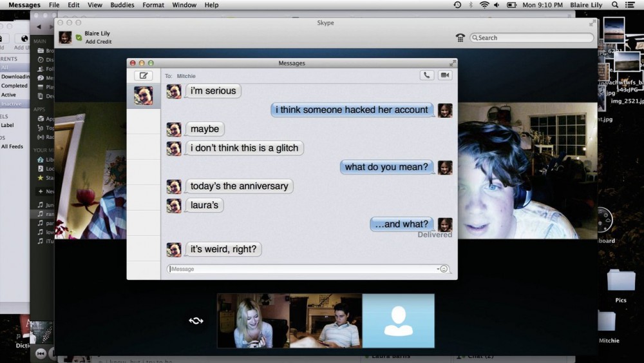
Task: Click the Skype Search field
Action: (531, 38)
